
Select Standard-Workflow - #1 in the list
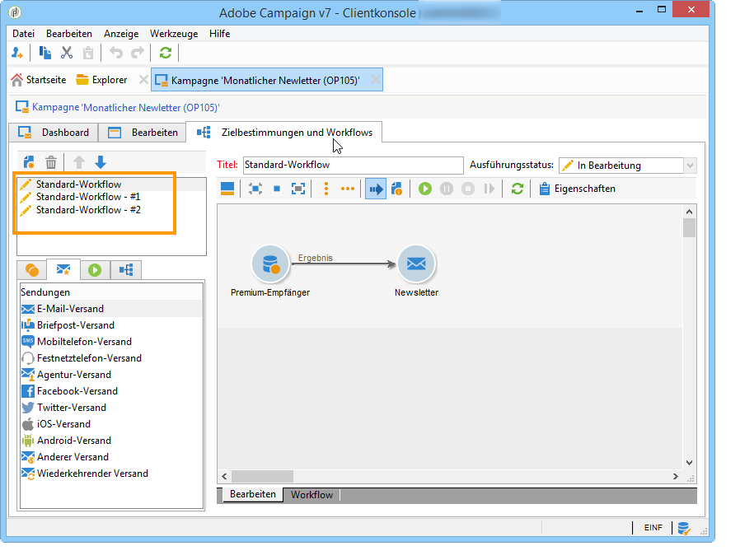click(x=111, y=197)
